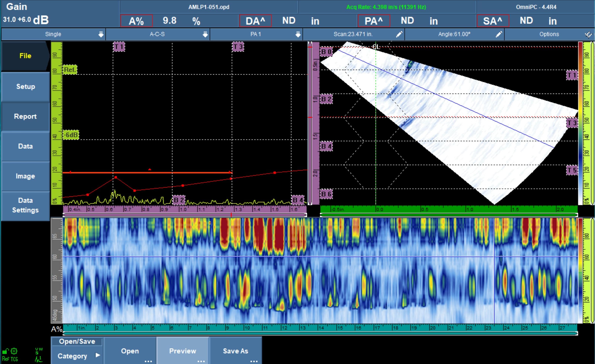This screenshot has width=595, height=364.
Task: Select the T 1 marker in the A-scan
Action: pyautogui.click(x=119, y=47)
